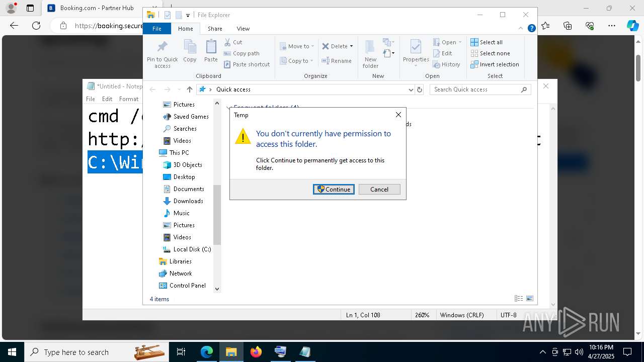
Task: Click Invert selection in ribbon
Action: (x=495, y=64)
